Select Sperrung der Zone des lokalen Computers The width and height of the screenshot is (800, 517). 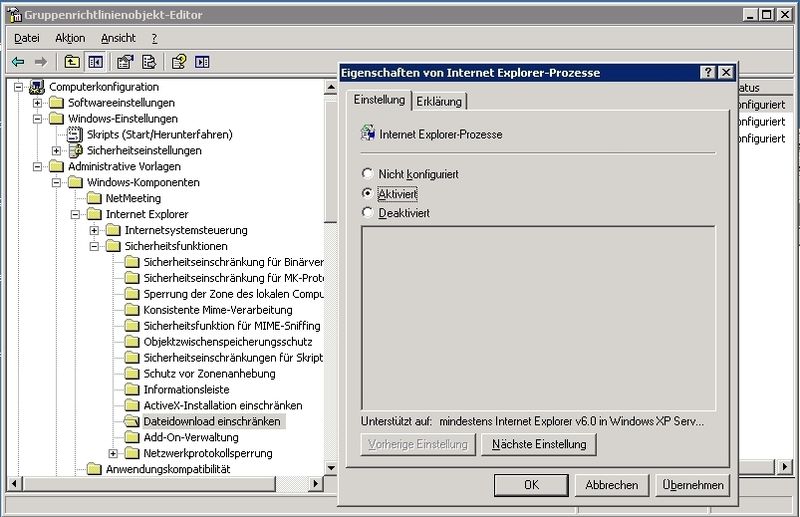(x=233, y=294)
